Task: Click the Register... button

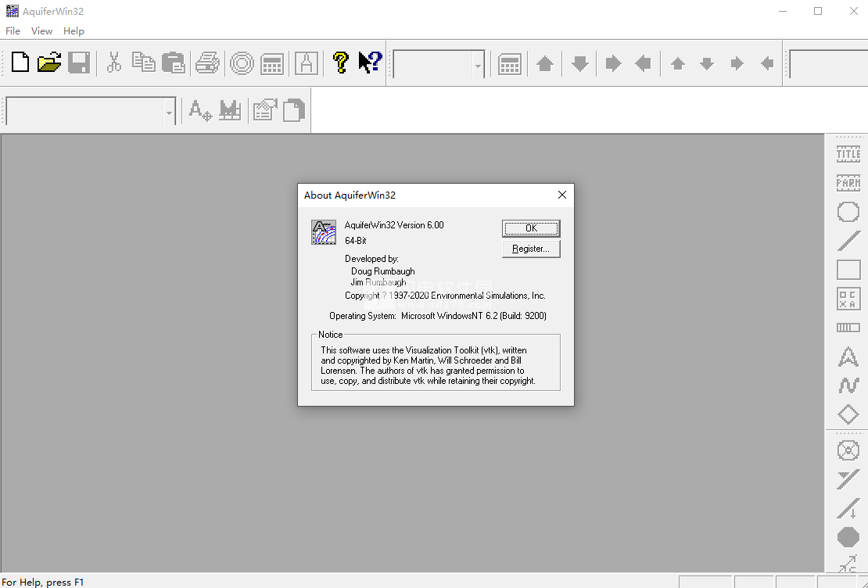Action: [531, 249]
